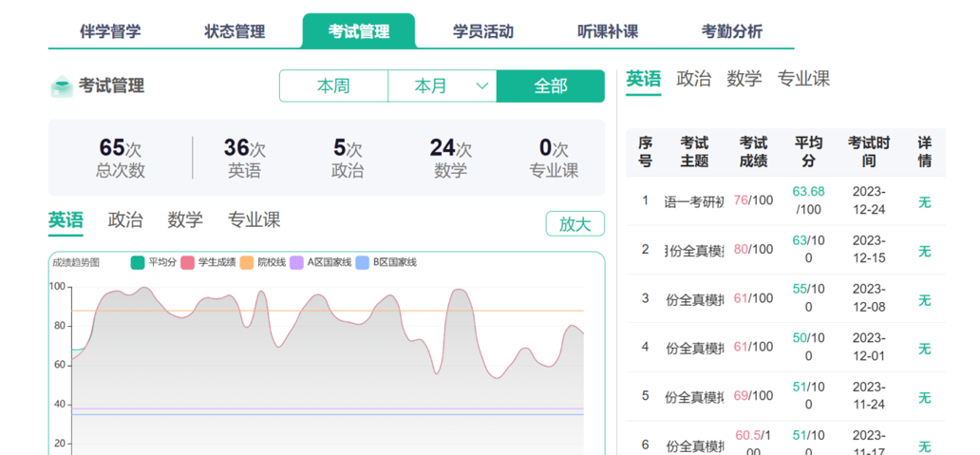Select the 英语 tab above the table

pyautogui.click(x=643, y=80)
